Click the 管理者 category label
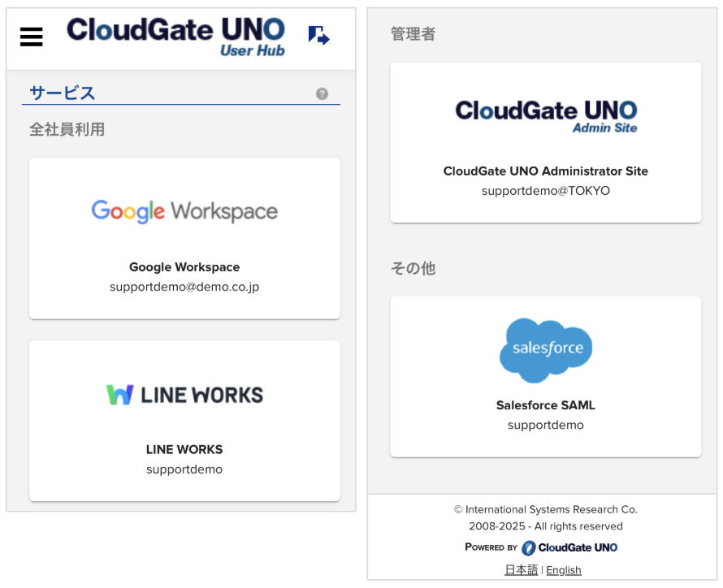 413,33
